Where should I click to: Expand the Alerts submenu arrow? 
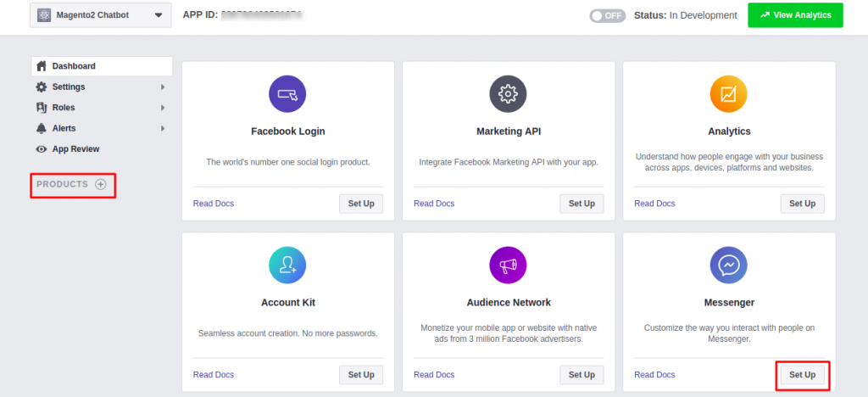(163, 128)
